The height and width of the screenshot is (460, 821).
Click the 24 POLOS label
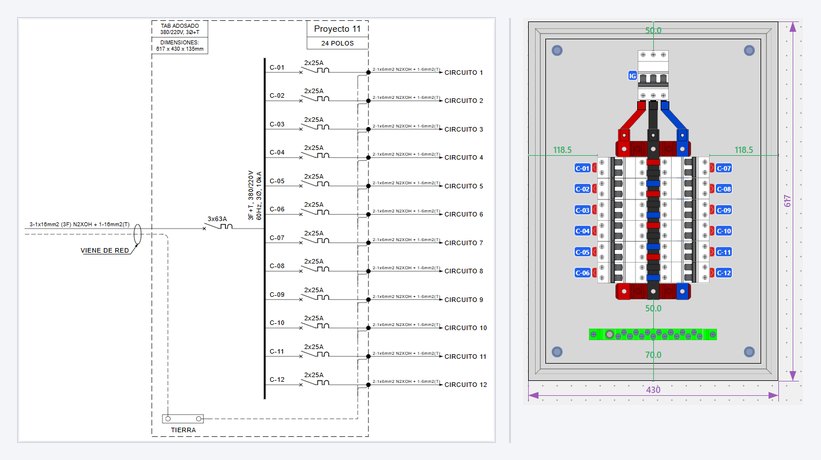(337, 43)
